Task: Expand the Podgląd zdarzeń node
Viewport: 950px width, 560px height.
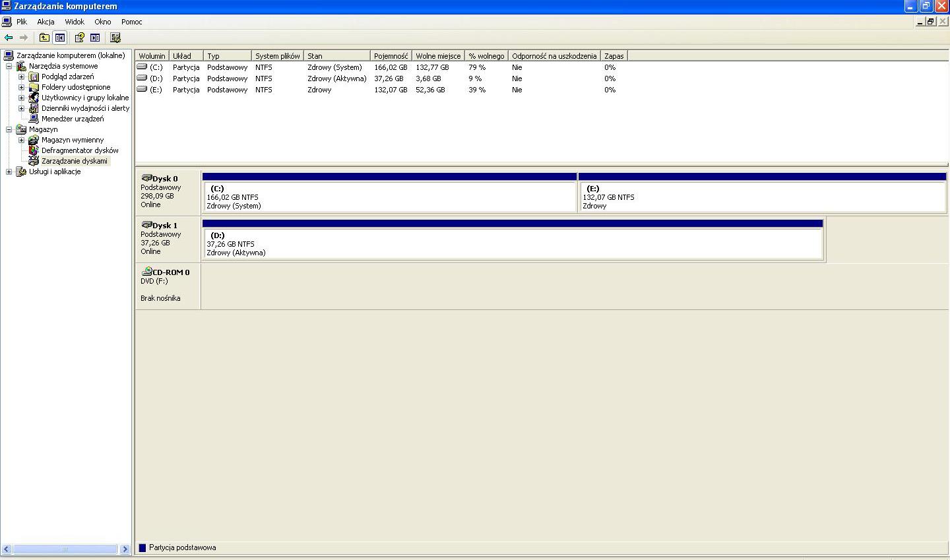Action: point(21,77)
